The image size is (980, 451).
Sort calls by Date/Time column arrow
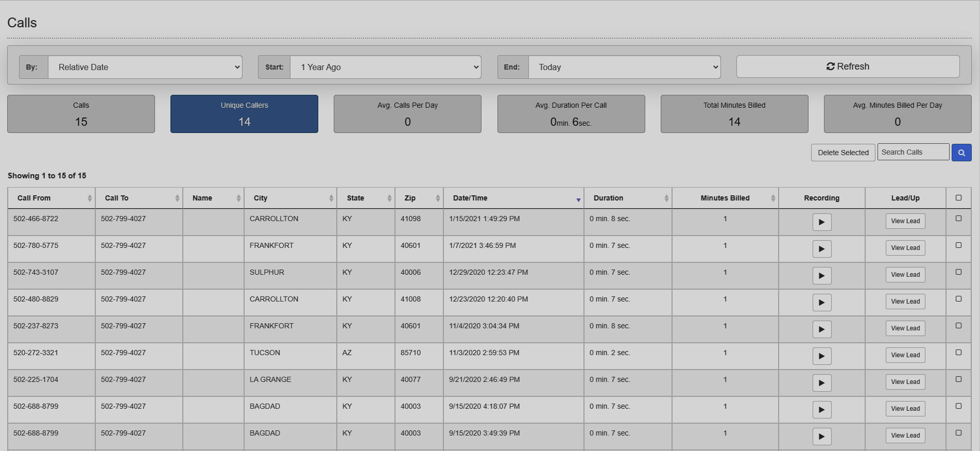pyautogui.click(x=578, y=199)
